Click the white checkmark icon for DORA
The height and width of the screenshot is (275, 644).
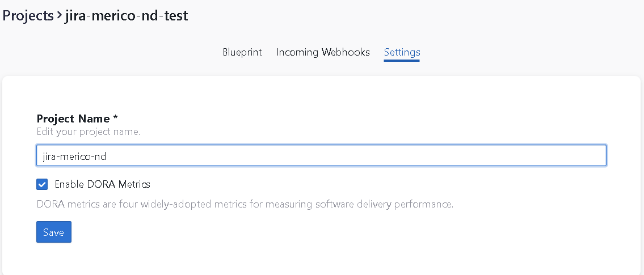click(42, 184)
